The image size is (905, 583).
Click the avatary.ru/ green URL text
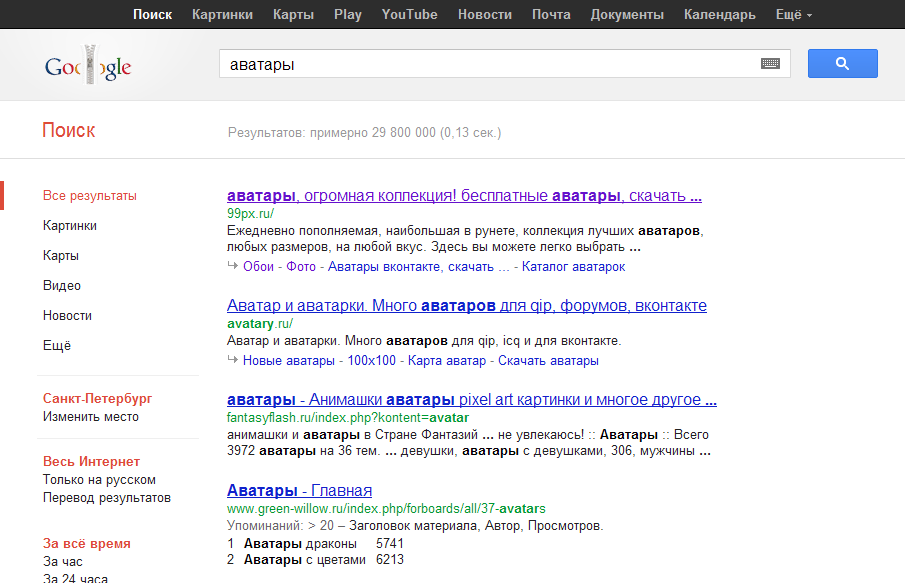[260, 324]
